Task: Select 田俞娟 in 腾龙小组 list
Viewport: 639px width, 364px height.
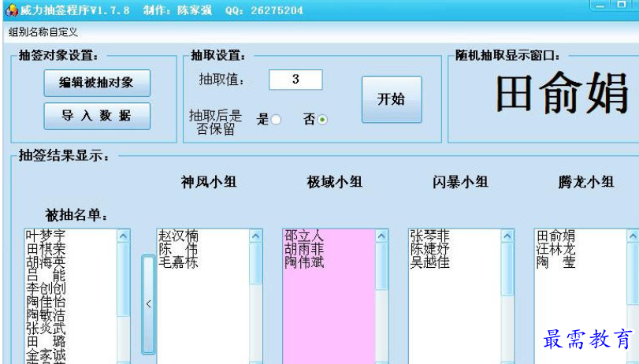Action: [x=555, y=236]
